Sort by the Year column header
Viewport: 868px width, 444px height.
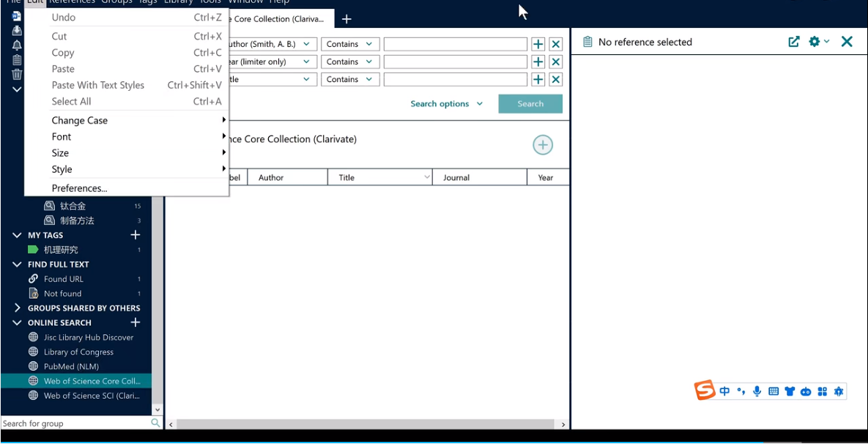tap(547, 178)
